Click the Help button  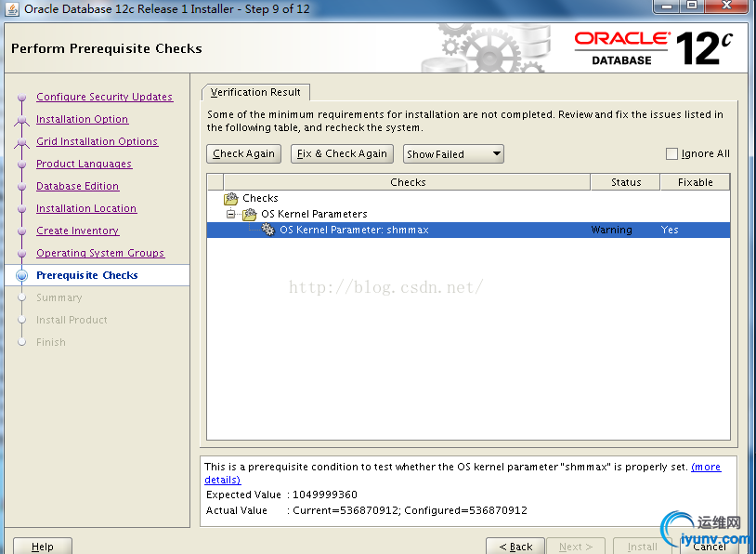pos(43,547)
